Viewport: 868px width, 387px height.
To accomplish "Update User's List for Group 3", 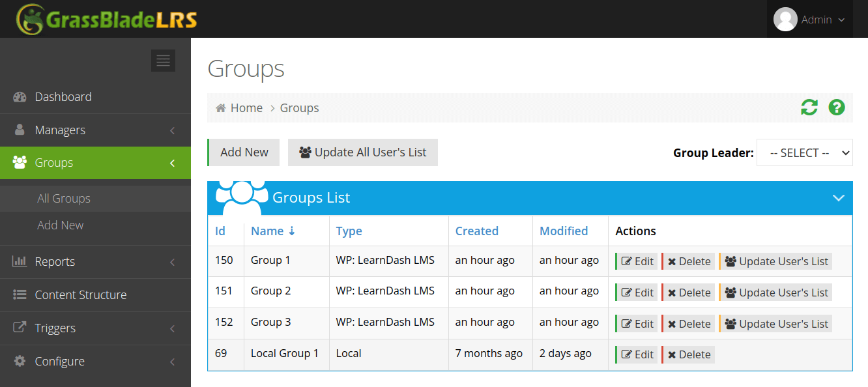I will (x=775, y=324).
